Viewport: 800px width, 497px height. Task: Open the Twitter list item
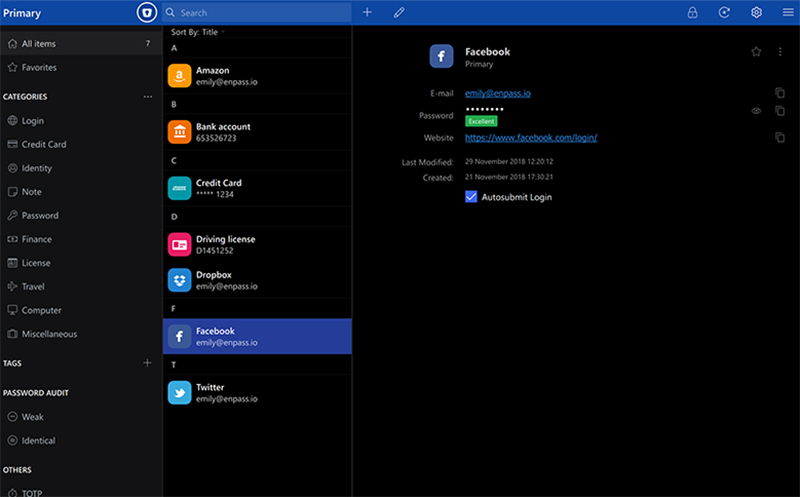[257, 392]
